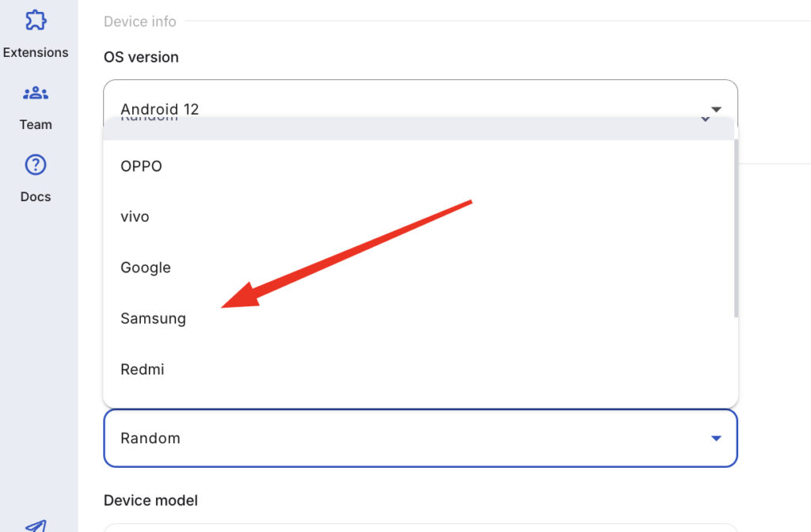Click the Random text in the brand field

(150, 438)
